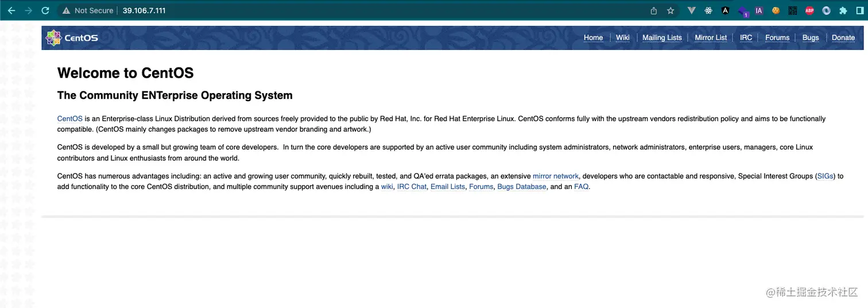Click the Not Secure warning icon

click(67, 10)
